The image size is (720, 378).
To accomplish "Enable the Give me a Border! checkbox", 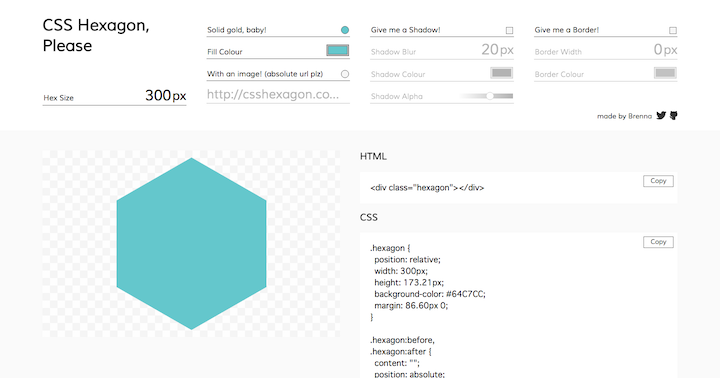I will [673, 30].
